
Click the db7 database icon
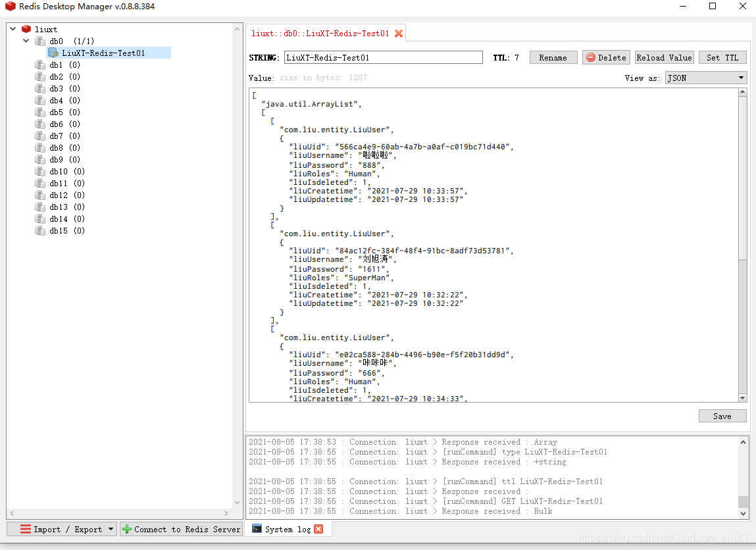(x=41, y=136)
